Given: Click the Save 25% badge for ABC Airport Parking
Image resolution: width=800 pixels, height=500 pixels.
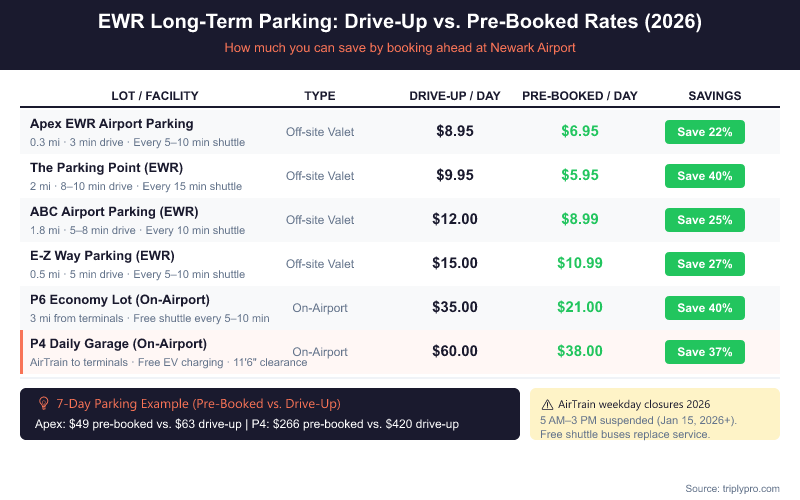Looking at the screenshot, I should pos(705,219).
